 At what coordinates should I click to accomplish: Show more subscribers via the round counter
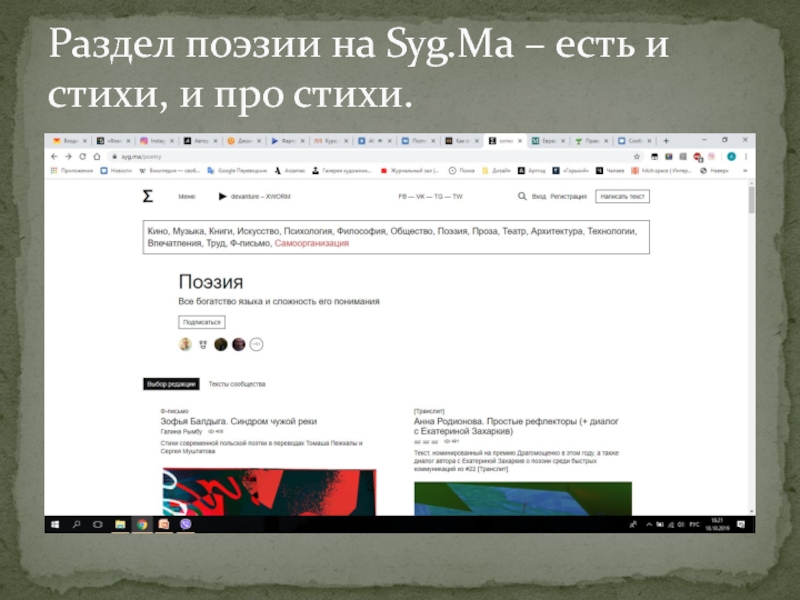[256, 344]
